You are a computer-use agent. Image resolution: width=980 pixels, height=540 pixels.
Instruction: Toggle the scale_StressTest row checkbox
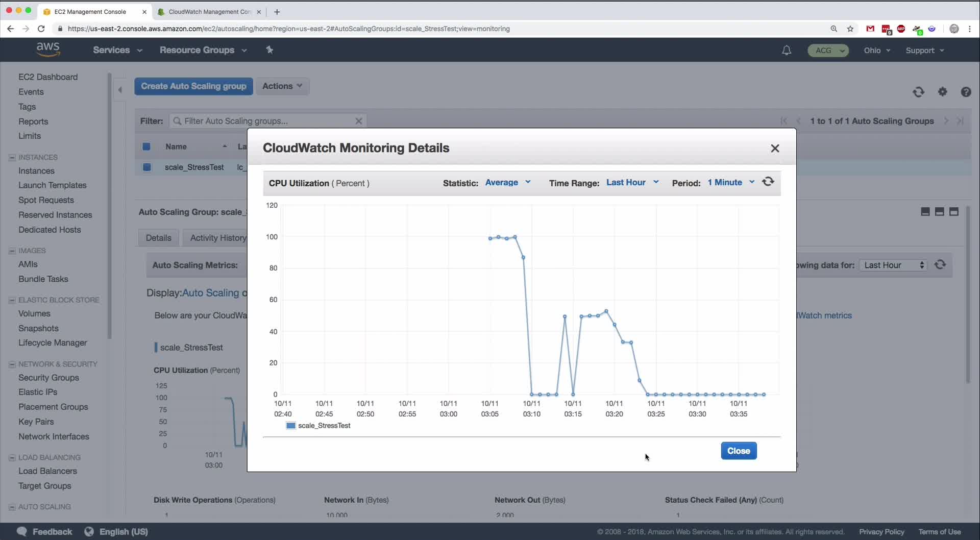(146, 167)
